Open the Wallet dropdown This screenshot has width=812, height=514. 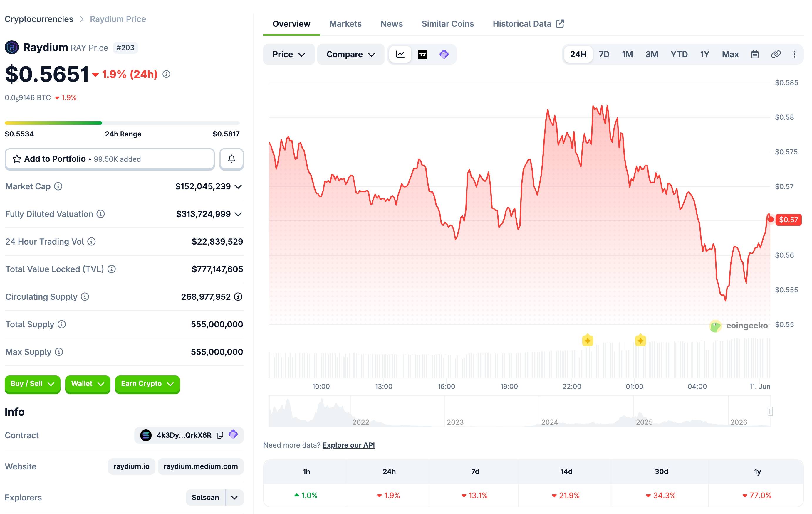88,384
